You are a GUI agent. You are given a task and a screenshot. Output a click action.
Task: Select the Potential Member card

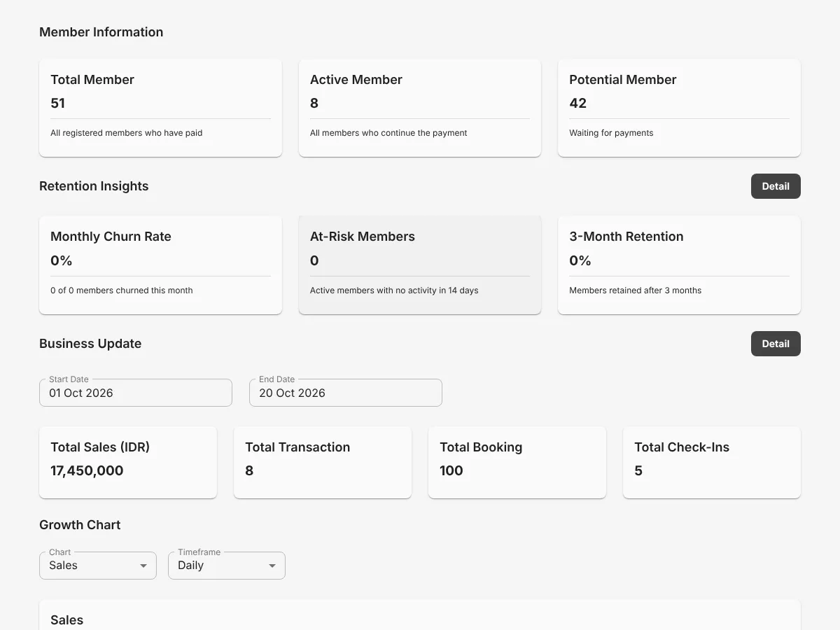coord(679,108)
